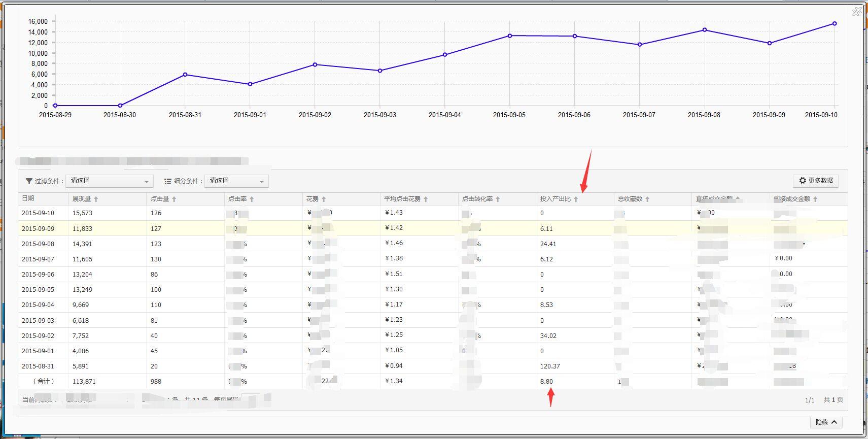Click the 间接成交金额 column sort arrow
Screen dimensions: 868x439
click(x=815, y=199)
